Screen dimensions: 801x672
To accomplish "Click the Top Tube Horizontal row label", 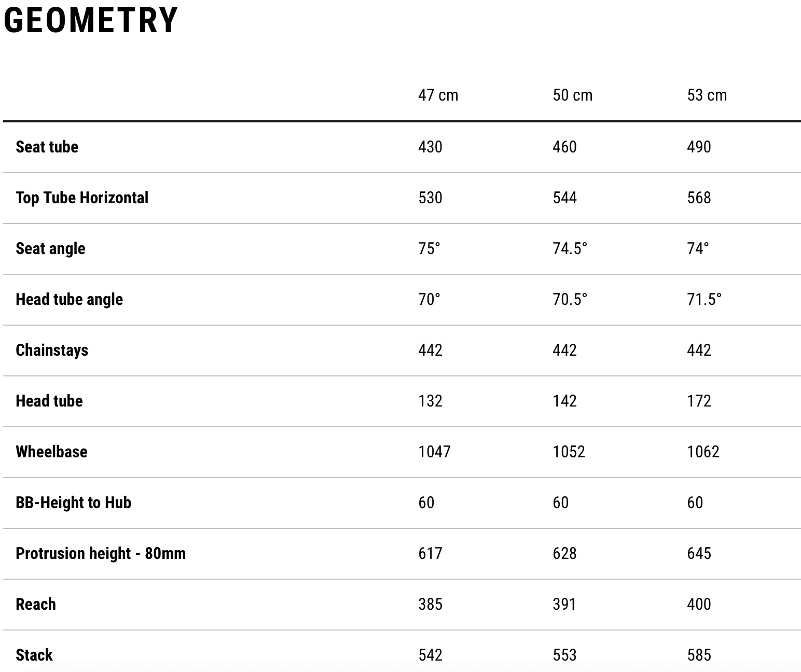I will point(82,198).
